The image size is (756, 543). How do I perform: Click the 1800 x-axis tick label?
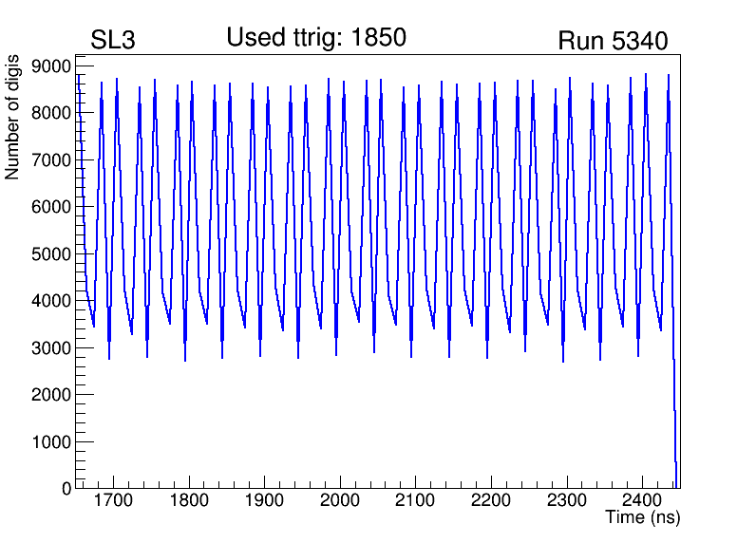pos(190,500)
